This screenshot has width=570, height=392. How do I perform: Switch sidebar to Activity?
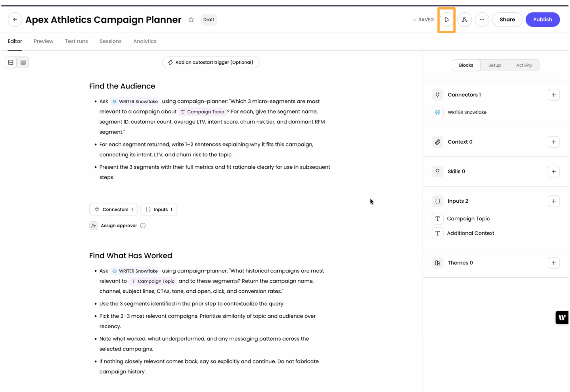[524, 65]
